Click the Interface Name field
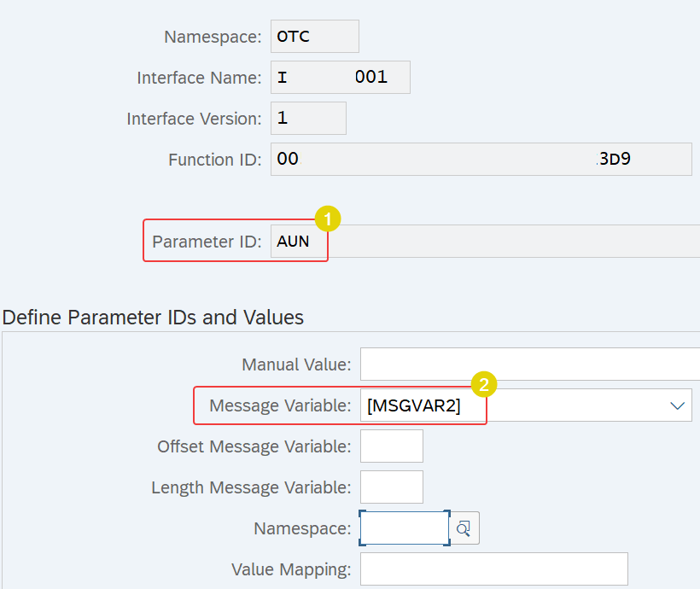Viewport: 700px width, 589px height. [x=340, y=78]
